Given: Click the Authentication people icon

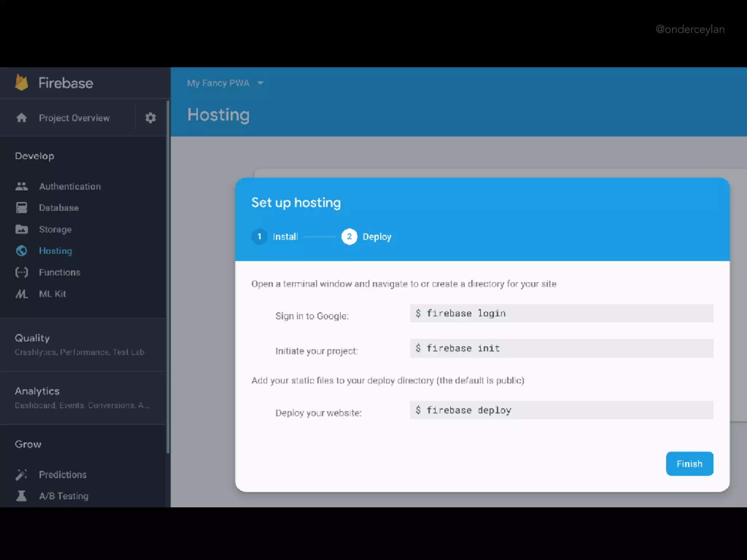Looking at the screenshot, I should [x=22, y=186].
